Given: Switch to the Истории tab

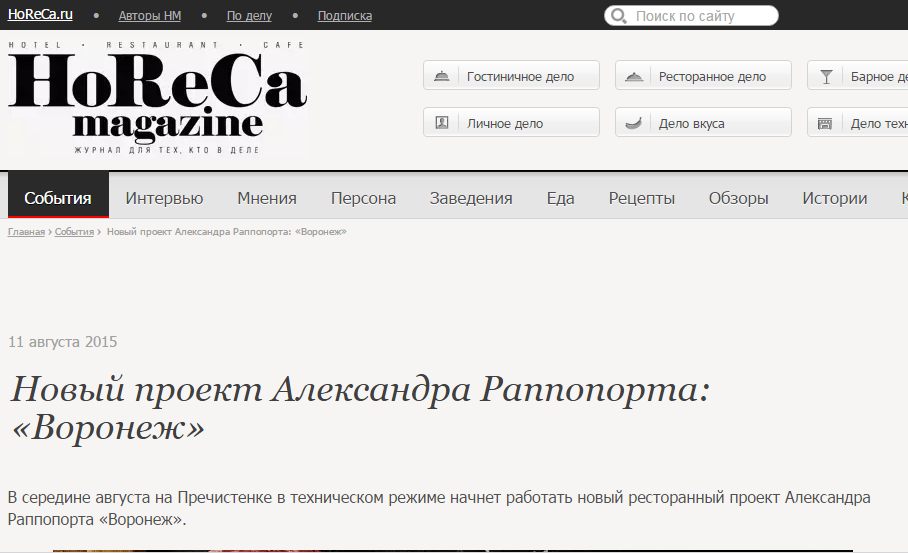Looking at the screenshot, I should 834,198.
